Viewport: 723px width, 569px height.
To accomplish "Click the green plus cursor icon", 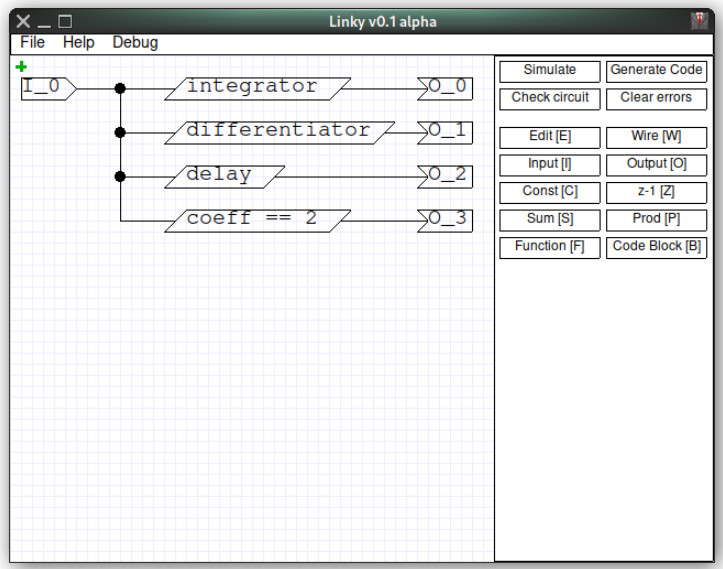I will (21, 67).
